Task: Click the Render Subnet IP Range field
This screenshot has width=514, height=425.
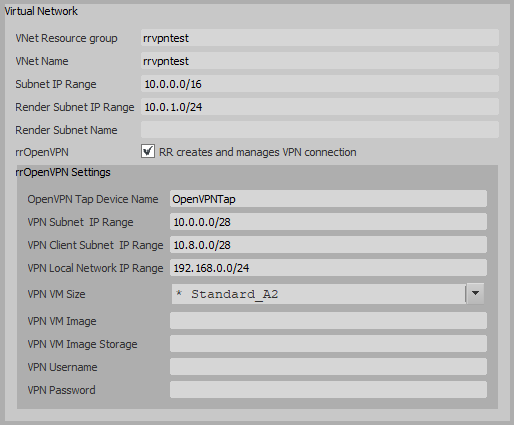Action: [320, 107]
